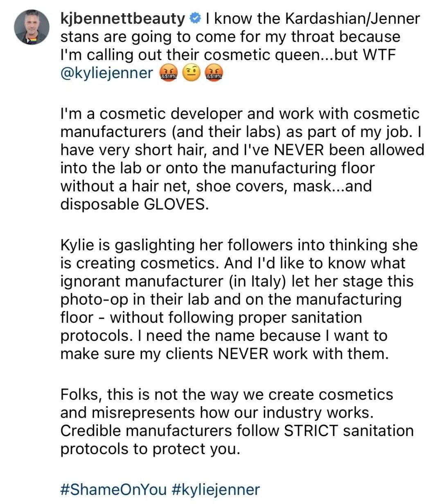The width and height of the screenshot is (442, 504).
Task: Tap the kjbennettbeauty username
Action: tap(123, 18)
